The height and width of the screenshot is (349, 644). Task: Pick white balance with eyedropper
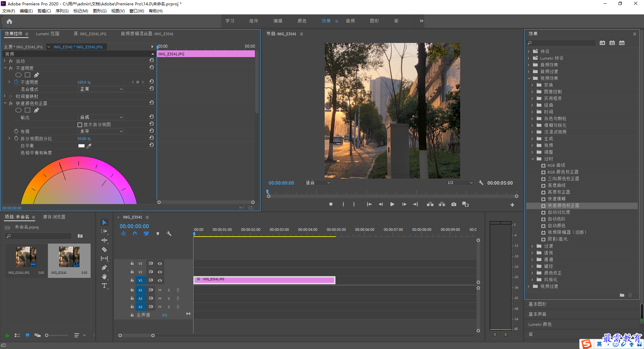(x=89, y=146)
